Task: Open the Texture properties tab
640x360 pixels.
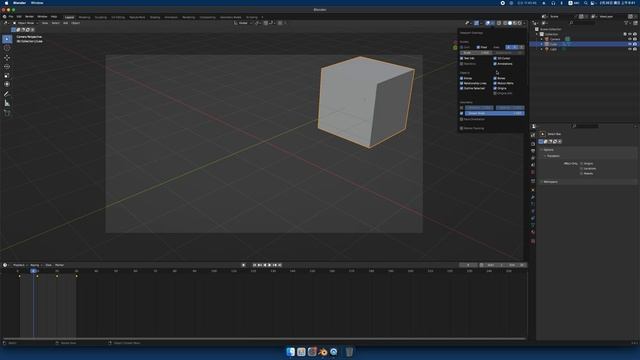Action: tap(533, 241)
